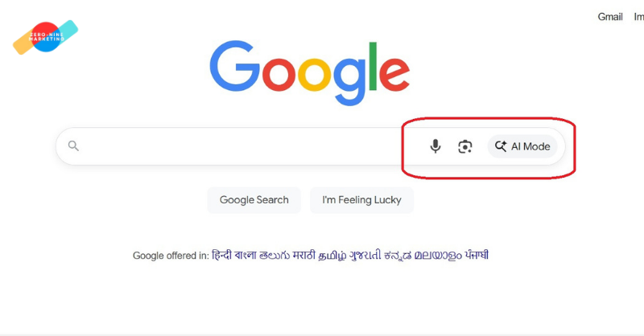644x336 pixels.
Task: Click the voice search microphone icon
Action: 436,146
